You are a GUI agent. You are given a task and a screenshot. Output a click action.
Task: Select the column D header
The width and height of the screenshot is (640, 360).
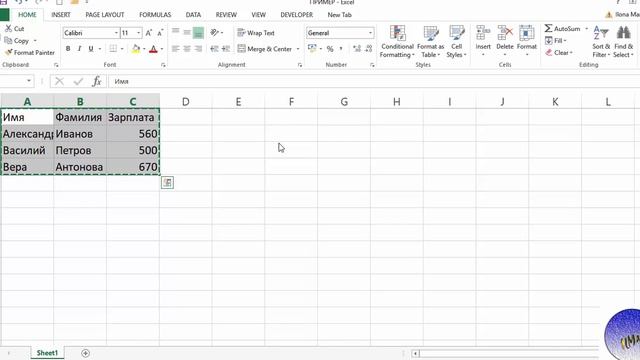tap(186, 102)
